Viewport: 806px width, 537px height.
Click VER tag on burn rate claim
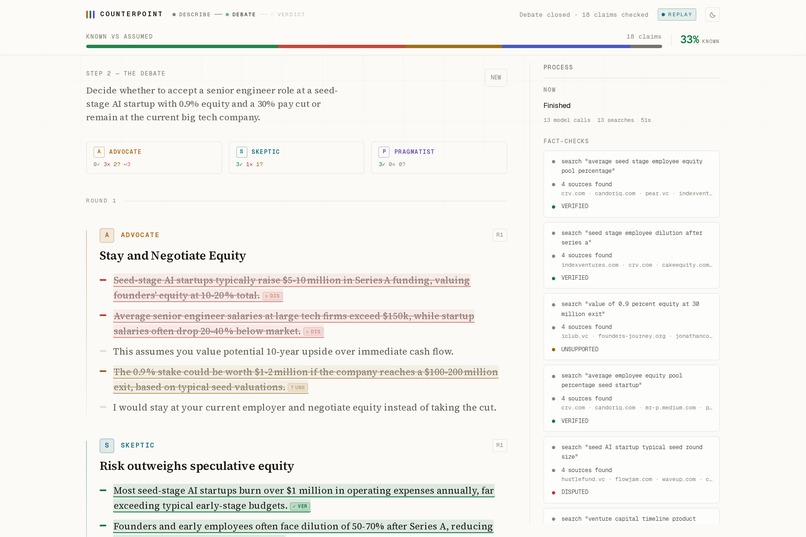point(300,506)
